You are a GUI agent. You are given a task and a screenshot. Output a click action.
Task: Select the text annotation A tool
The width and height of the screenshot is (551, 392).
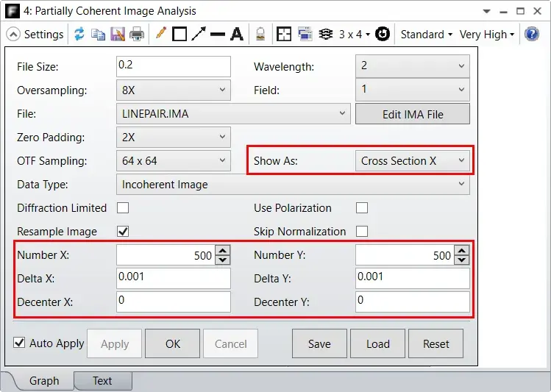click(237, 35)
